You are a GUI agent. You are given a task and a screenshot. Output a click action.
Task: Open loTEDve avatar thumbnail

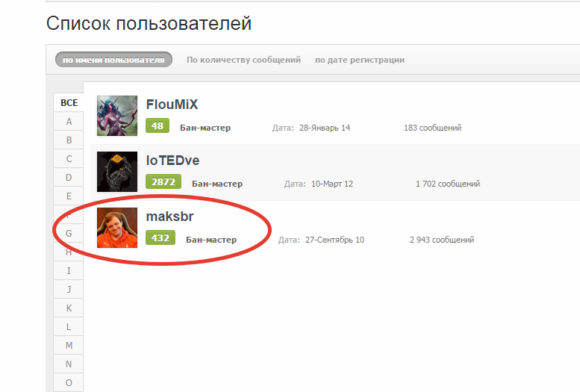click(117, 172)
